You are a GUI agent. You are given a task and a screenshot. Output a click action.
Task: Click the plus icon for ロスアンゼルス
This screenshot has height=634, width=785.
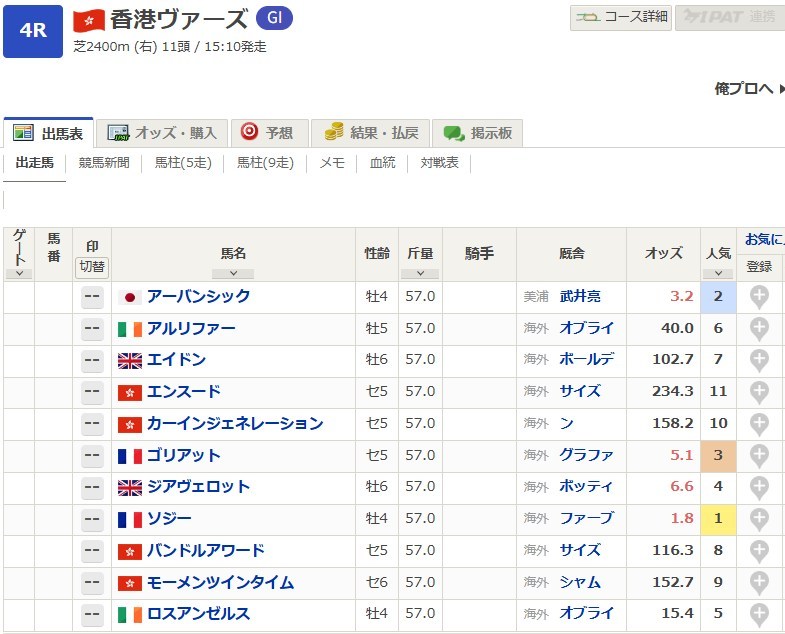[759, 614]
